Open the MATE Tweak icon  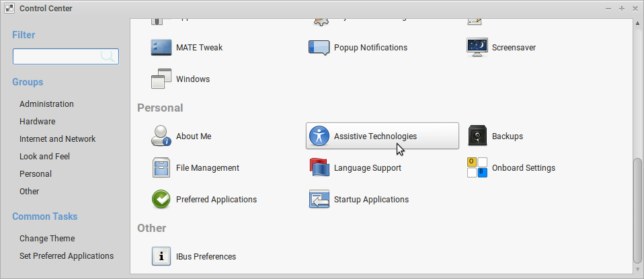click(x=161, y=48)
